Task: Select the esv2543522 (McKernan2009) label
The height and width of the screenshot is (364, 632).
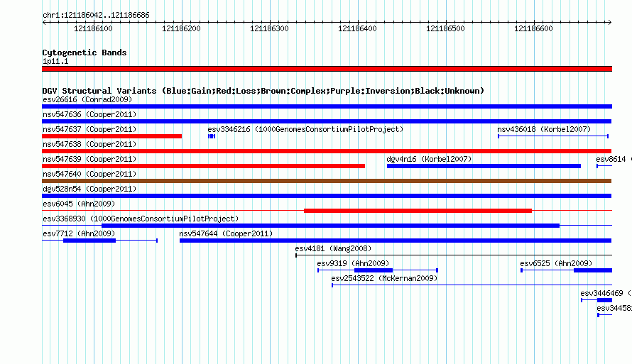Action: pos(384,278)
